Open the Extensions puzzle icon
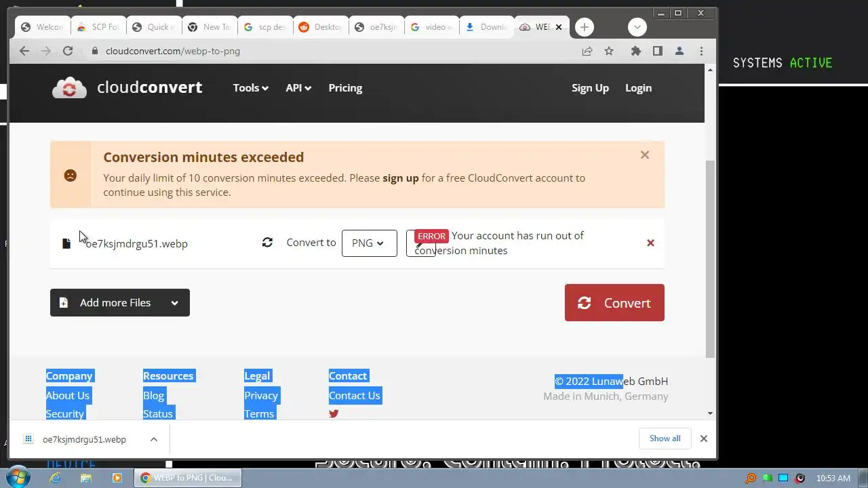 click(x=635, y=51)
